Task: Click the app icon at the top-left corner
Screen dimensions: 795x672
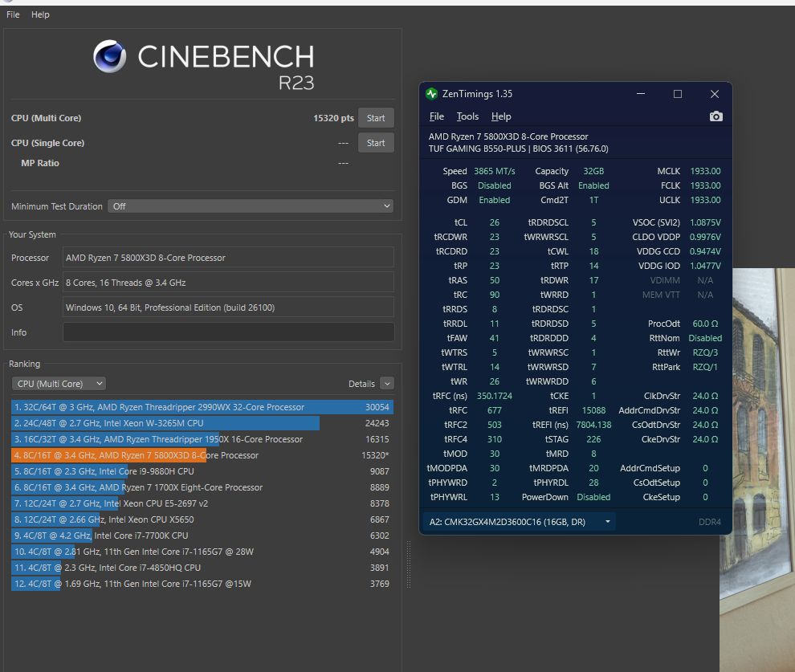Action: (x=6, y=2)
